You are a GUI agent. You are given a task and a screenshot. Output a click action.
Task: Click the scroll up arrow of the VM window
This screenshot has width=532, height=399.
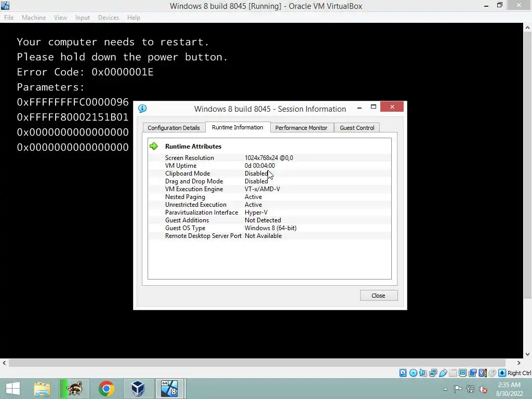[x=527, y=28]
